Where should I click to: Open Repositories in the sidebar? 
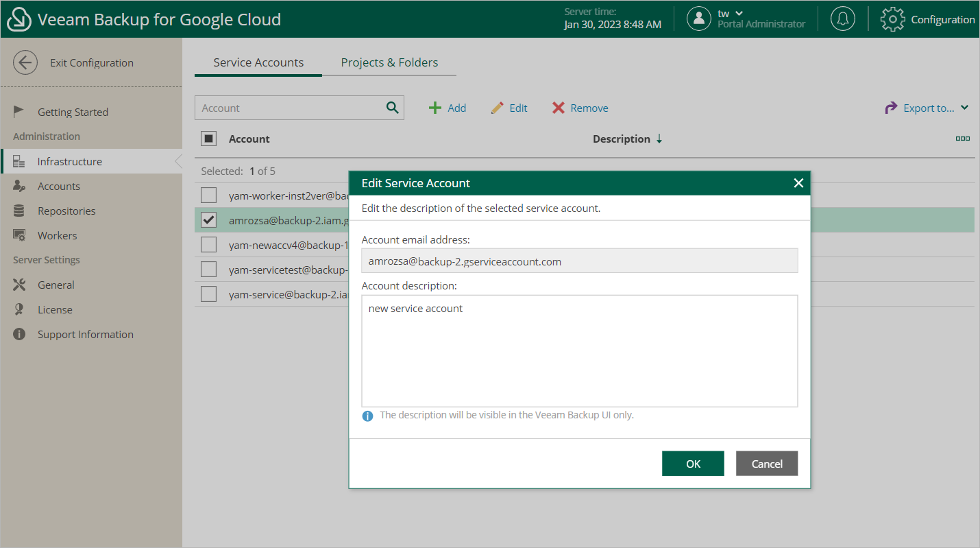point(66,211)
